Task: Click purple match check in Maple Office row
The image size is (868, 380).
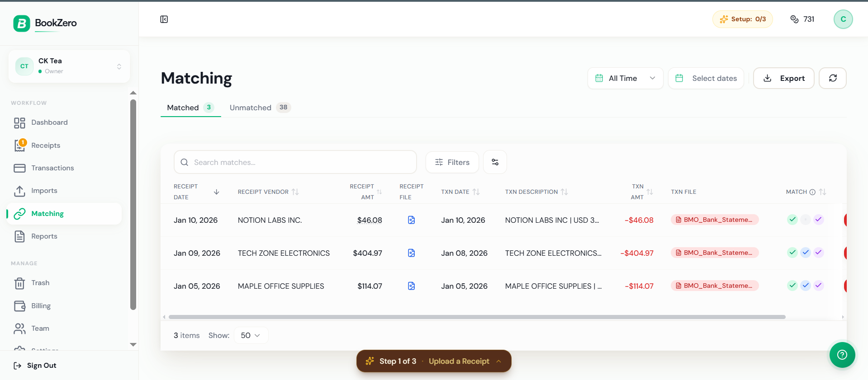Action: click(818, 286)
